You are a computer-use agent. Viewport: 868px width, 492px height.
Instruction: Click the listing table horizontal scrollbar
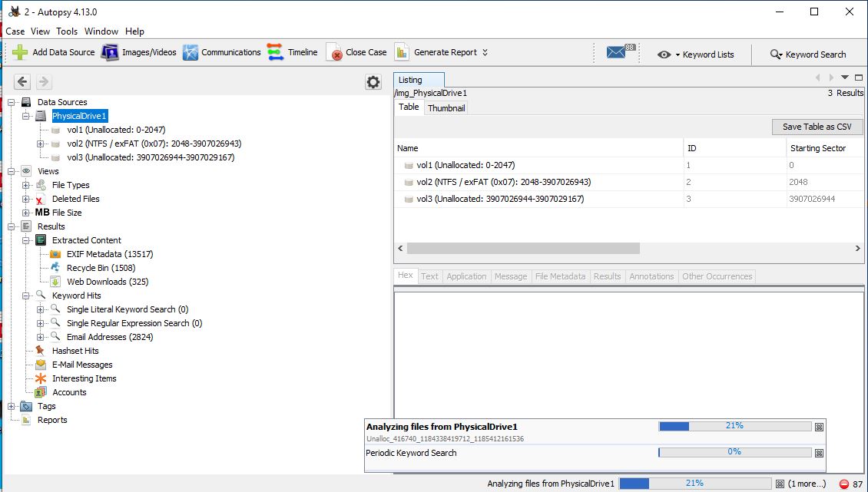pyautogui.click(x=523, y=249)
